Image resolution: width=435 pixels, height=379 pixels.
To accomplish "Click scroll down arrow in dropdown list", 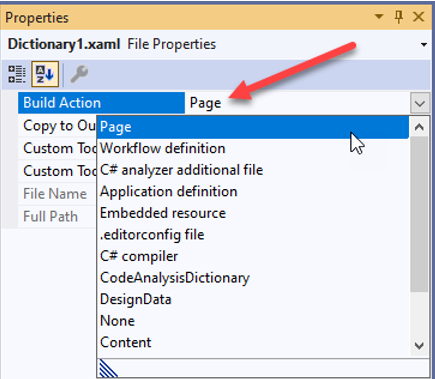I will pyautogui.click(x=419, y=346).
